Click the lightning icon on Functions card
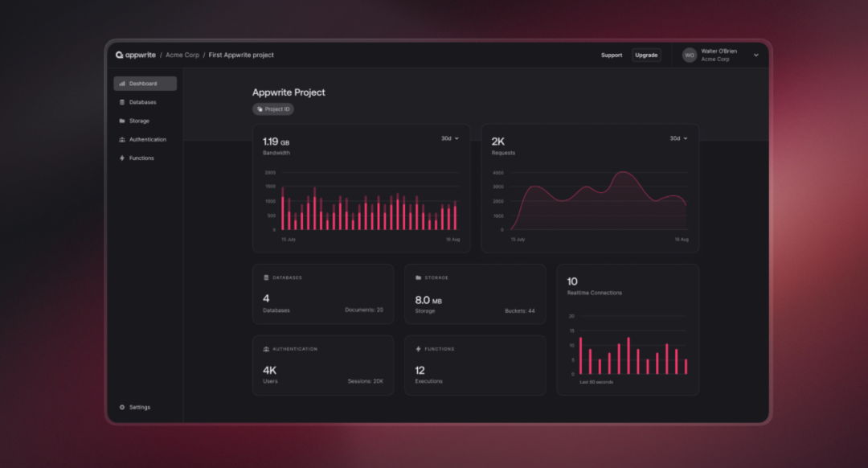 tap(418, 349)
